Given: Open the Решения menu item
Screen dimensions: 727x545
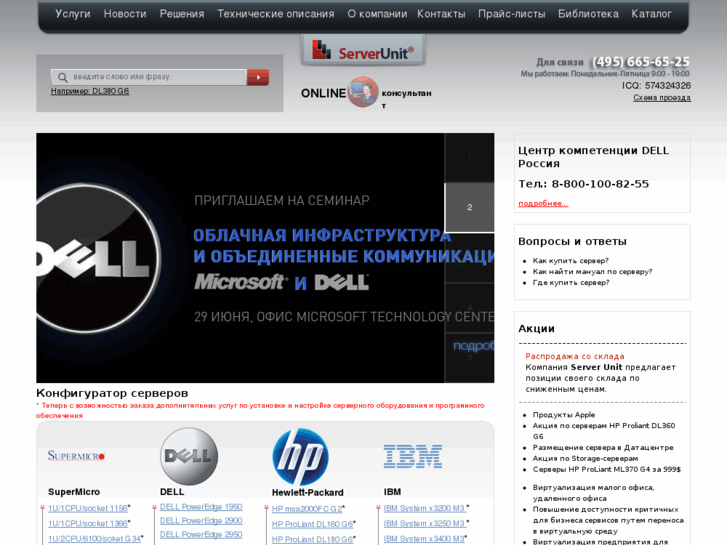Looking at the screenshot, I should [182, 14].
